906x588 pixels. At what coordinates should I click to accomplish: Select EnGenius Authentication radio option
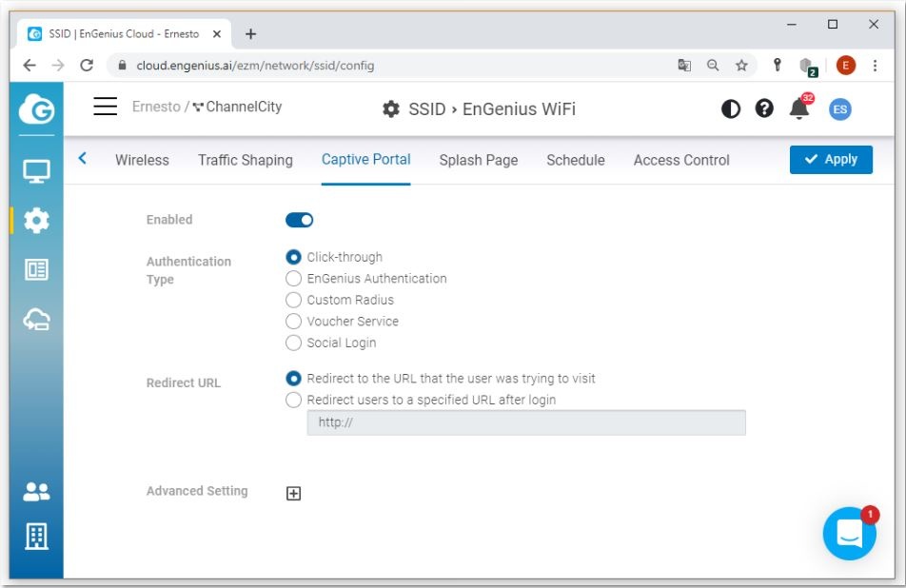click(294, 279)
